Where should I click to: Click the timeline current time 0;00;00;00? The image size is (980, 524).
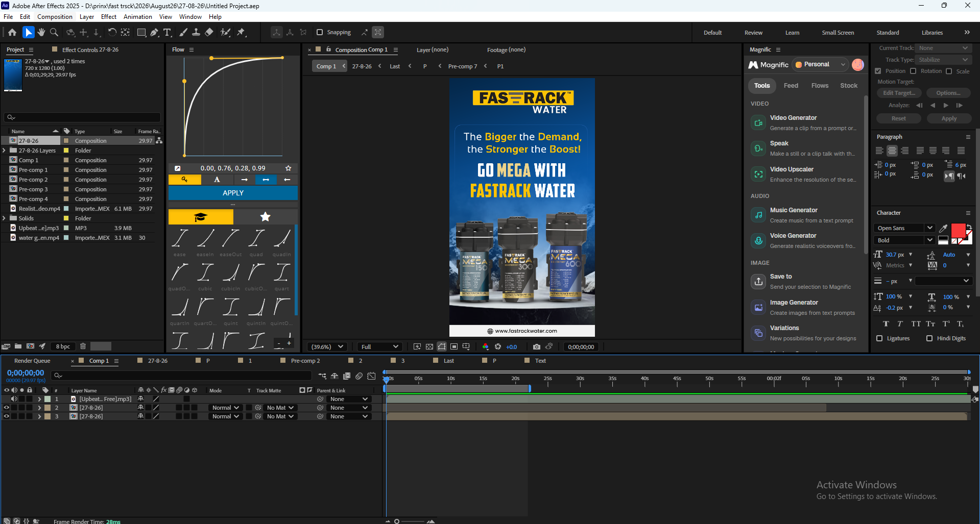click(x=26, y=373)
